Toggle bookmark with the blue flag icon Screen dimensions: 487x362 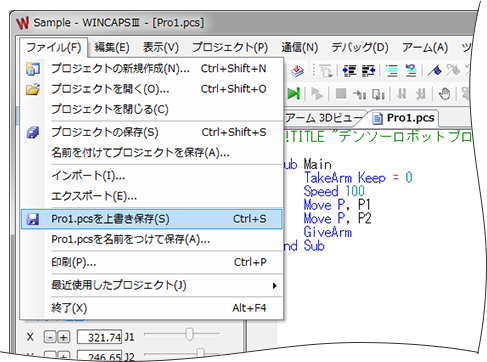click(x=434, y=70)
